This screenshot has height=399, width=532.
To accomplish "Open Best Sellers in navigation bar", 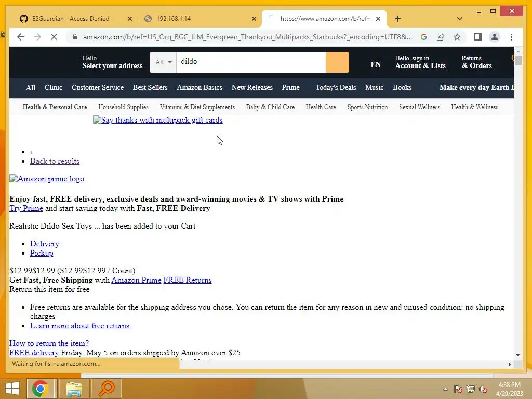I will click(150, 87).
